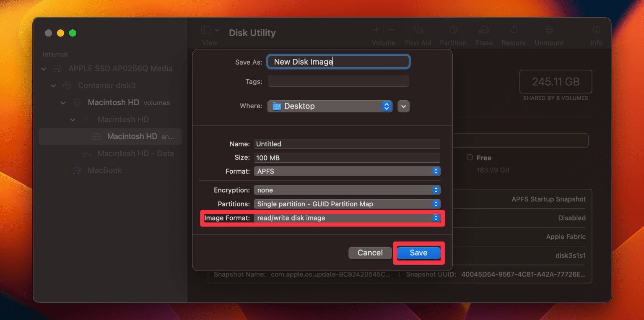Click the Save button
This screenshot has height=320, width=644.
click(x=418, y=252)
